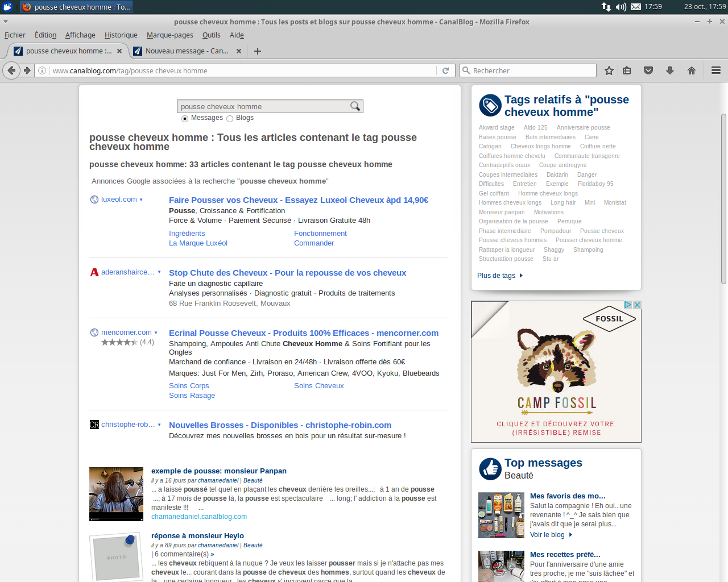Click the 'Soins Rasage' sitelink
Viewport: 728px width, 582px height.
192,396
